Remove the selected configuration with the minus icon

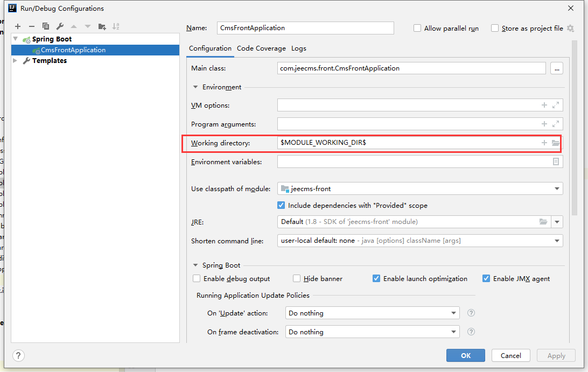[x=32, y=26]
